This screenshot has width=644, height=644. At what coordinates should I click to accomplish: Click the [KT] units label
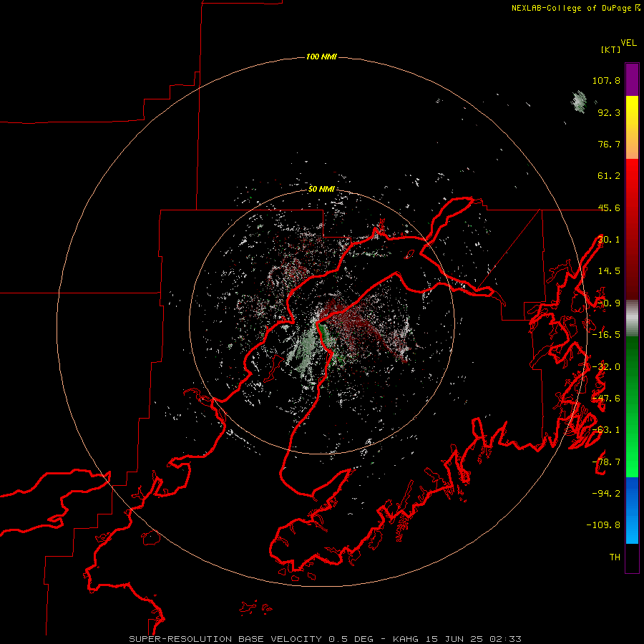pos(610,49)
